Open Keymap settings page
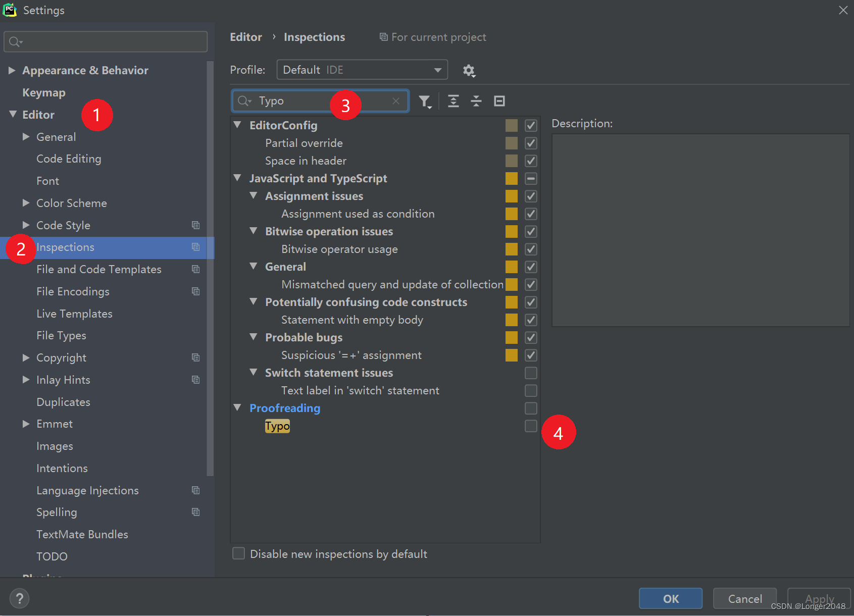Screen dimensions: 854x616 click(44, 92)
